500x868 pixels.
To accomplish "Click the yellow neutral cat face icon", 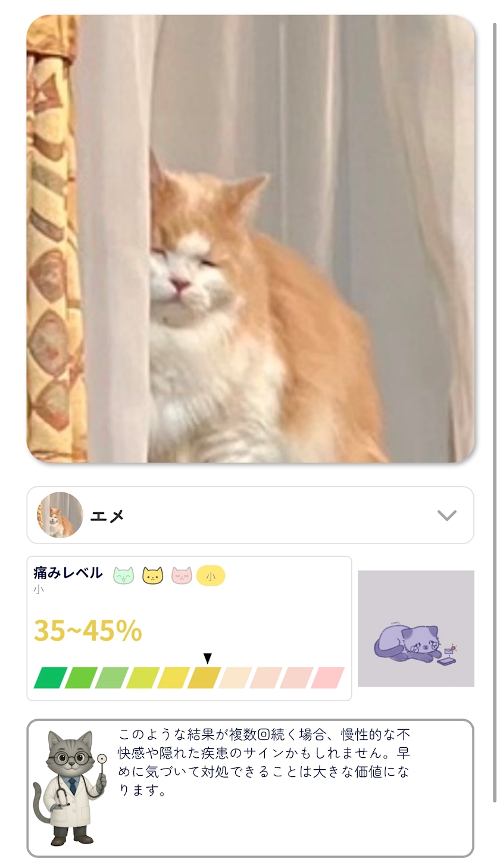I will tap(153, 576).
